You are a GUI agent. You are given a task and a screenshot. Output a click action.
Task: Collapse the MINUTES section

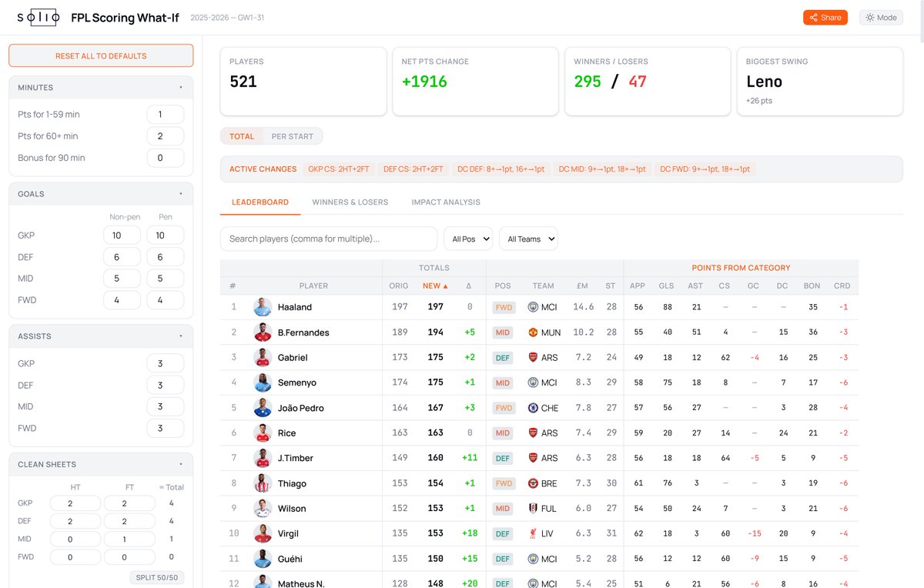click(101, 88)
